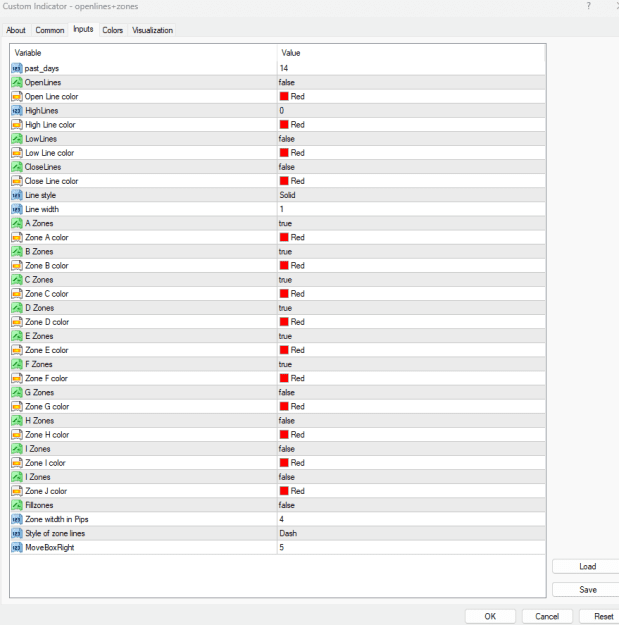Click Open Line color red swatch
The height and width of the screenshot is (625, 619).
click(284, 96)
